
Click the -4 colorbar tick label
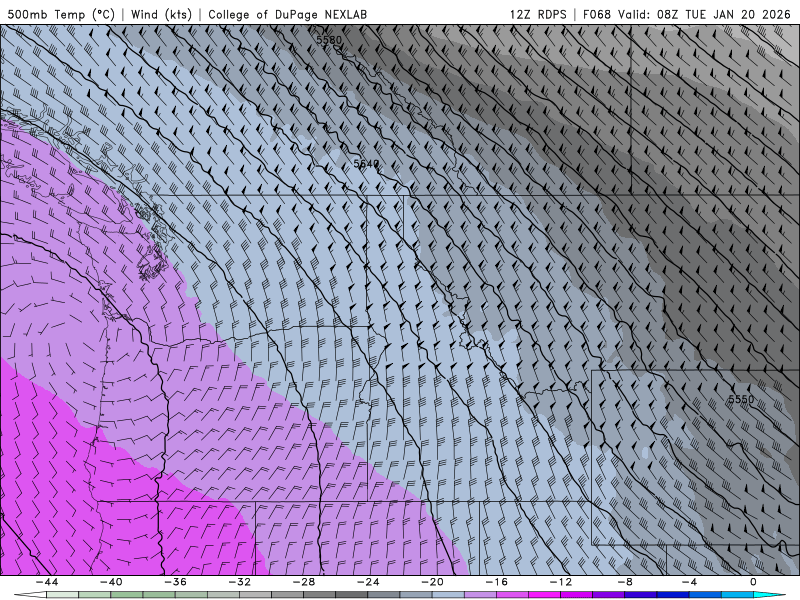(690, 582)
